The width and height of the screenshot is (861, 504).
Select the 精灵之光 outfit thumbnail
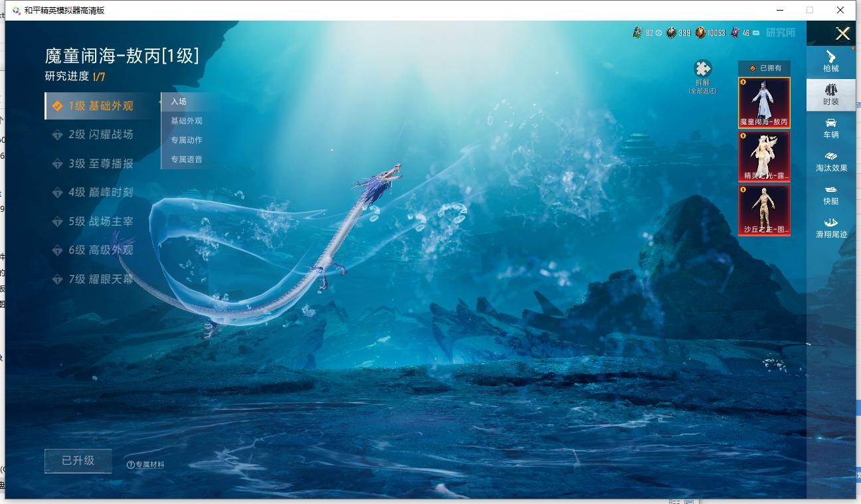764,157
